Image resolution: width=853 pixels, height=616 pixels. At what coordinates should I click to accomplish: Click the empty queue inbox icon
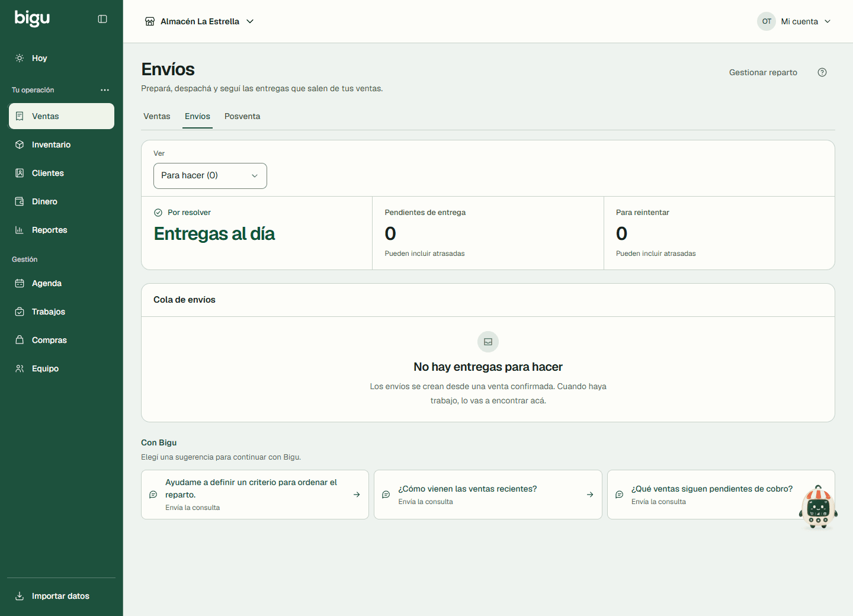click(488, 342)
